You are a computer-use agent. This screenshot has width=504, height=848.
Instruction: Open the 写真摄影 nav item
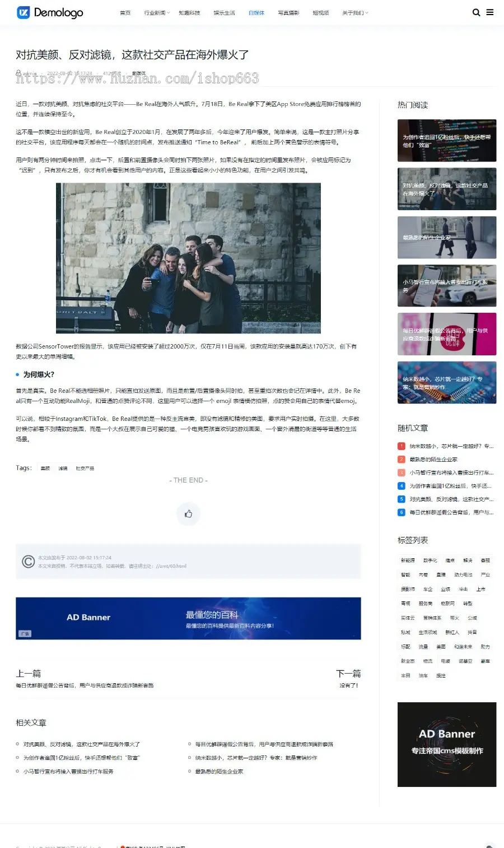[288, 13]
